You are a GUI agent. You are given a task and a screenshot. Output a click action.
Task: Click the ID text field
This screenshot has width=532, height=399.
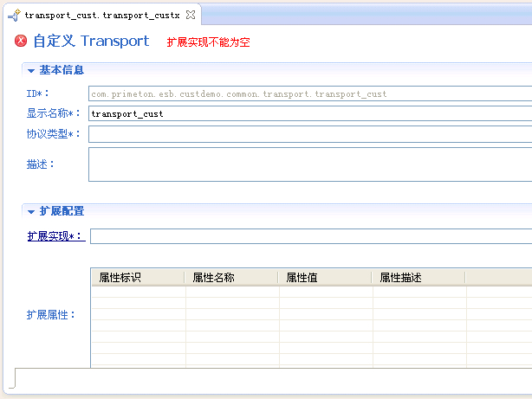point(310,93)
